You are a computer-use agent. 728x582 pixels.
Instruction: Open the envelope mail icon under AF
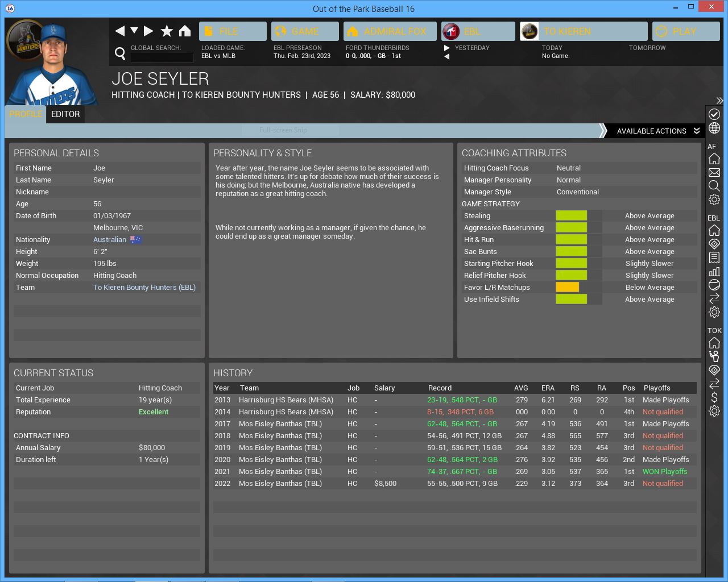point(714,172)
